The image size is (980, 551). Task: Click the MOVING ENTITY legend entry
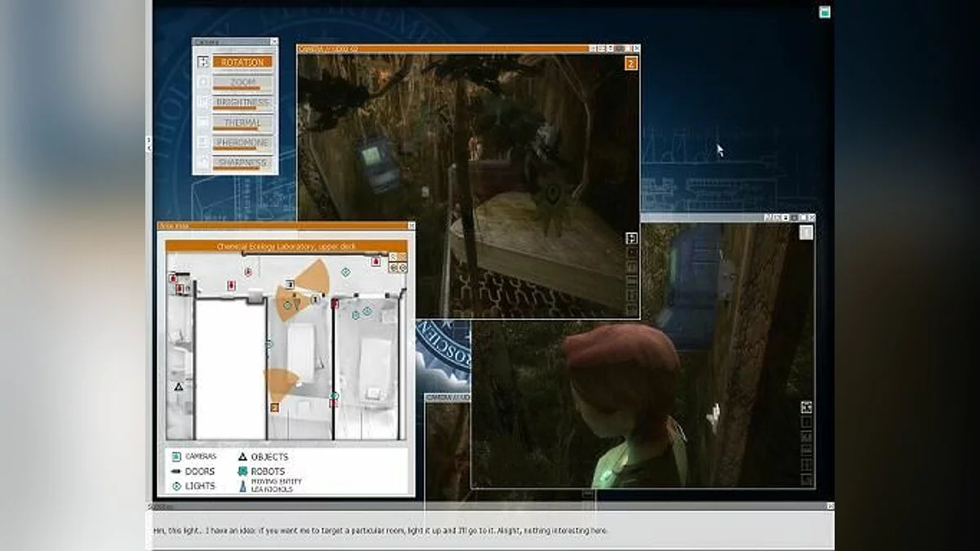coord(269,486)
